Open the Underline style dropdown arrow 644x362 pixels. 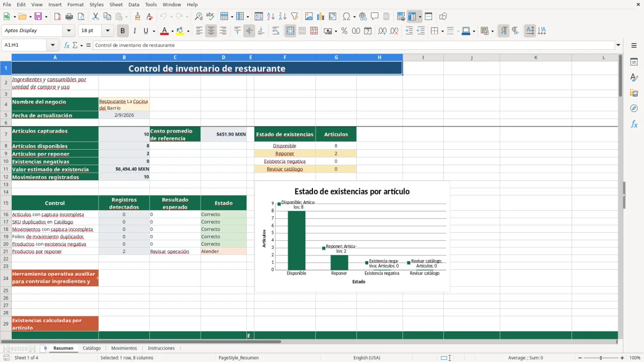[x=154, y=31]
